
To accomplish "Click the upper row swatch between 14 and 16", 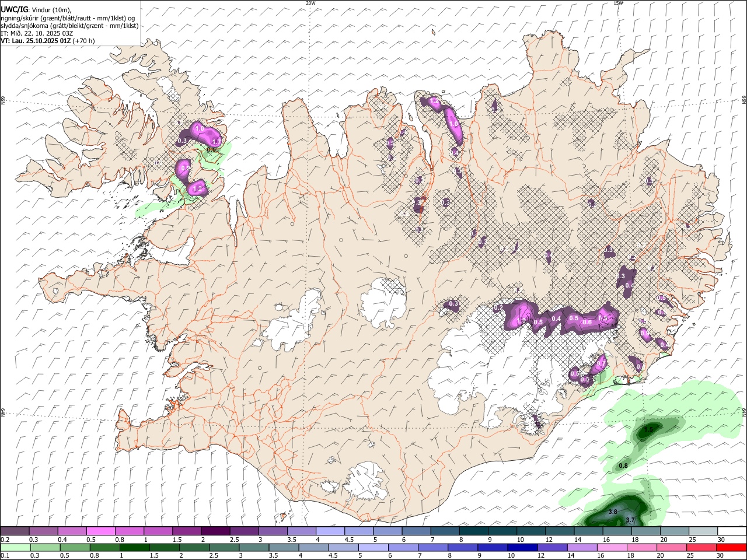I will click(588, 531).
